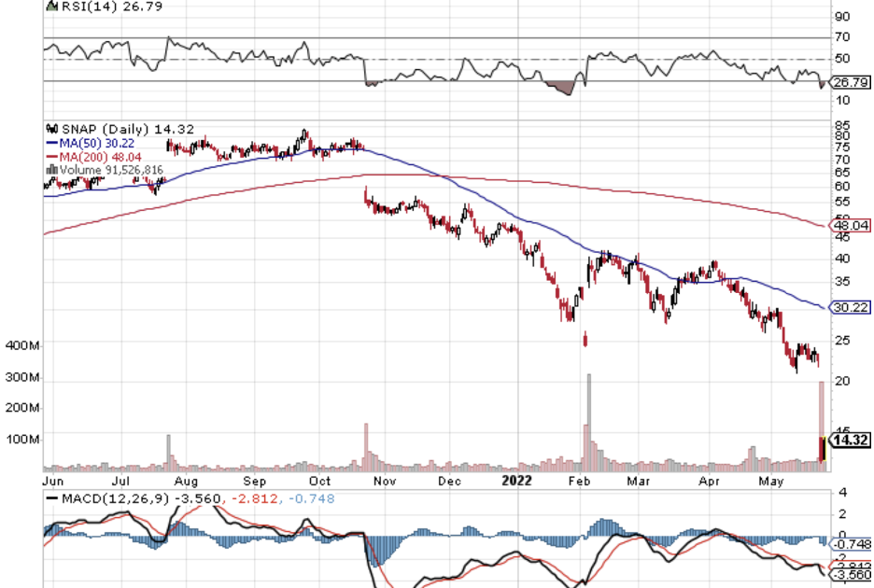Image resolution: width=874 pixels, height=588 pixels.
Task: Click the 26.79 RSI value tag
Action: tap(850, 81)
